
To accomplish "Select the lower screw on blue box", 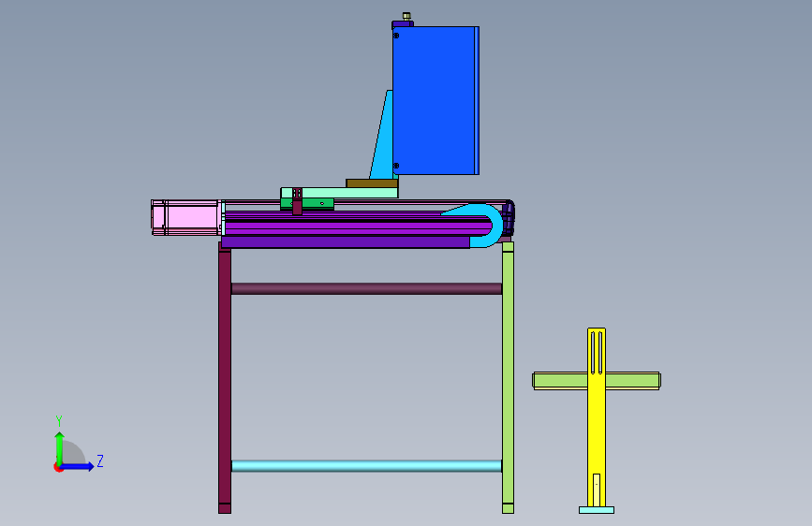I will [396, 166].
